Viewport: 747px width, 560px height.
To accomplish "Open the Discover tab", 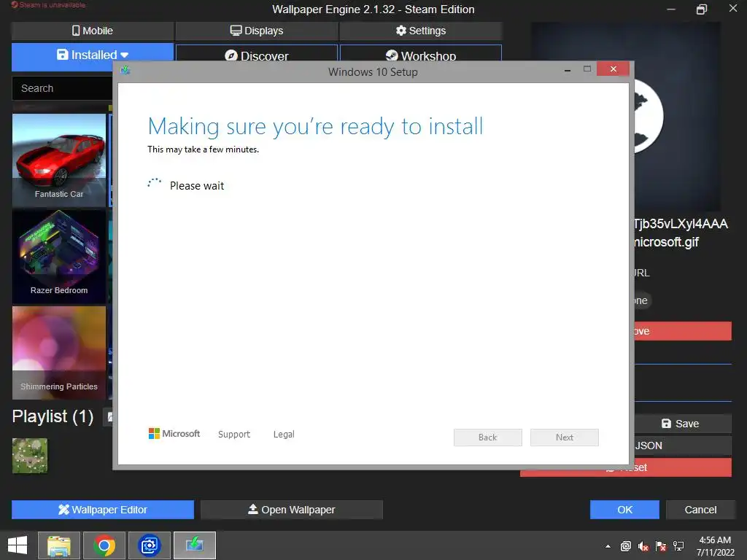I will [x=257, y=53].
